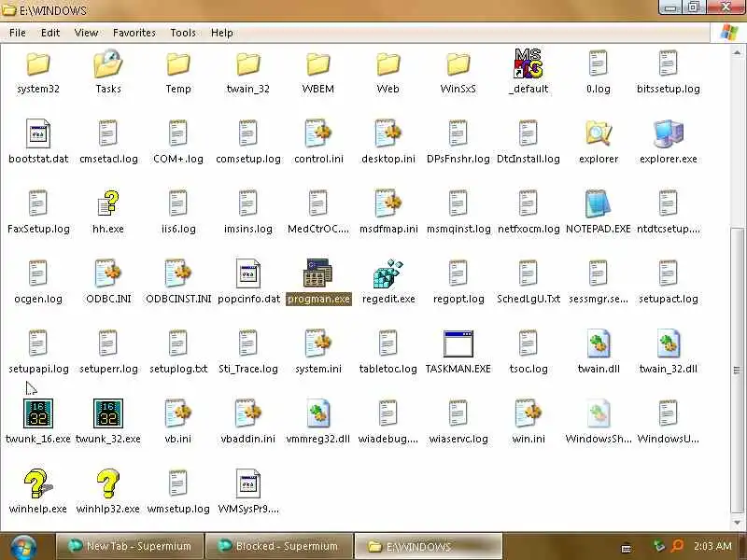The width and height of the screenshot is (747, 560).
Task: Click the wiaservc.log file name
Action: (x=458, y=439)
